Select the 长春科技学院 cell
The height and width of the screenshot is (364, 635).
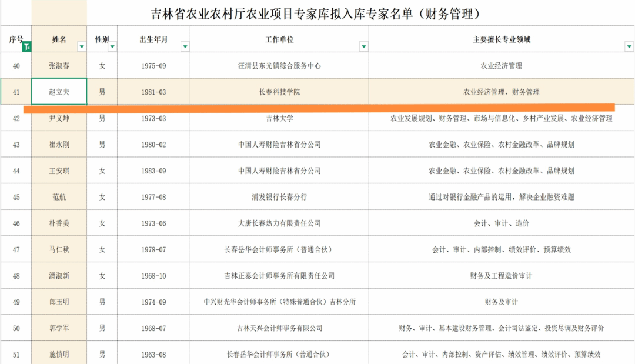tap(279, 92)
